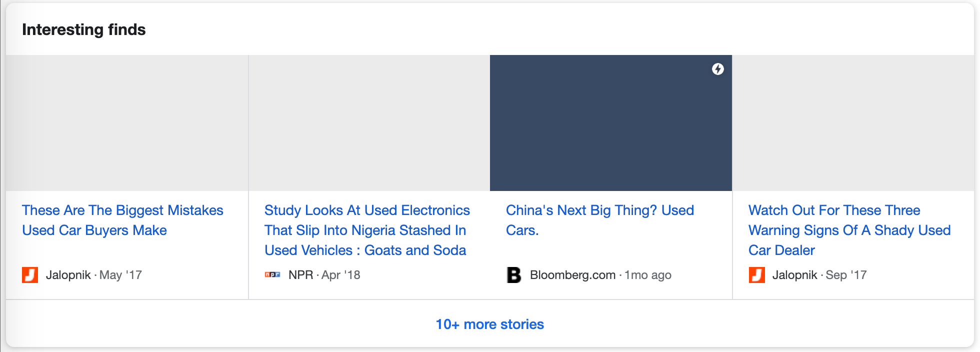This screenshot has height=352, width=980.
Task: Click the thumbnail above Biggest Mistakes article
Action: (x=127, y=123)
